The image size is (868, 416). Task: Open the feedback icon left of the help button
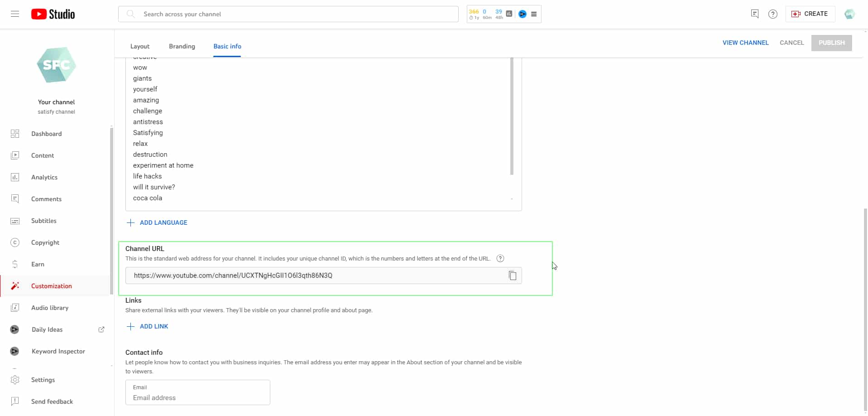(754, 14)
